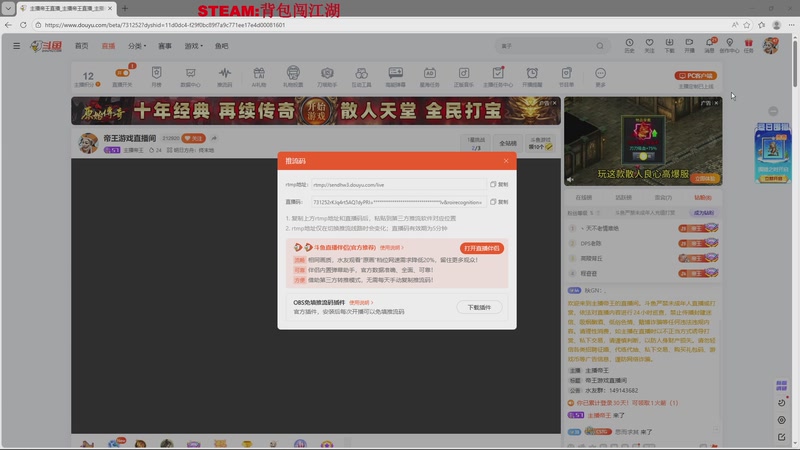Close the 推流码 dialog
This screenshot has width=800, height=450.
pos(506,161)
